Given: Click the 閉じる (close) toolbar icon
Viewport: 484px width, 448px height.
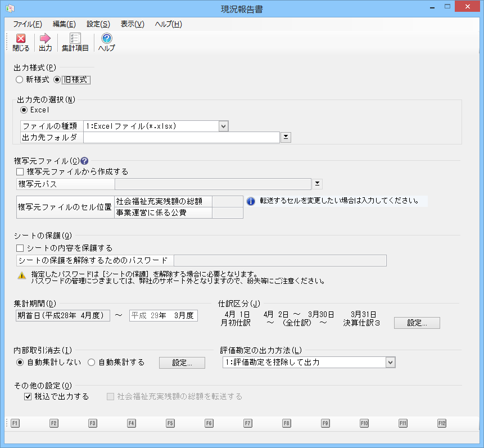Looking at the screenshot, I should click(x=21, y=39).
